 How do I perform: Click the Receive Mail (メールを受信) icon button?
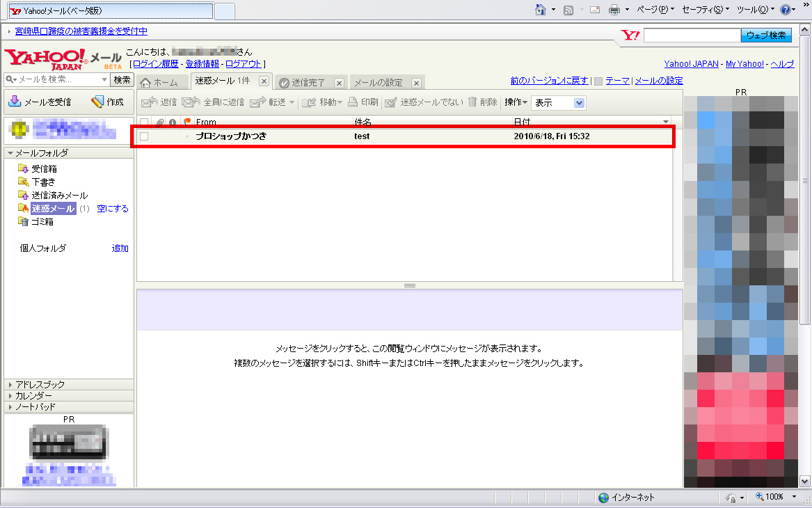coord(15,102)
